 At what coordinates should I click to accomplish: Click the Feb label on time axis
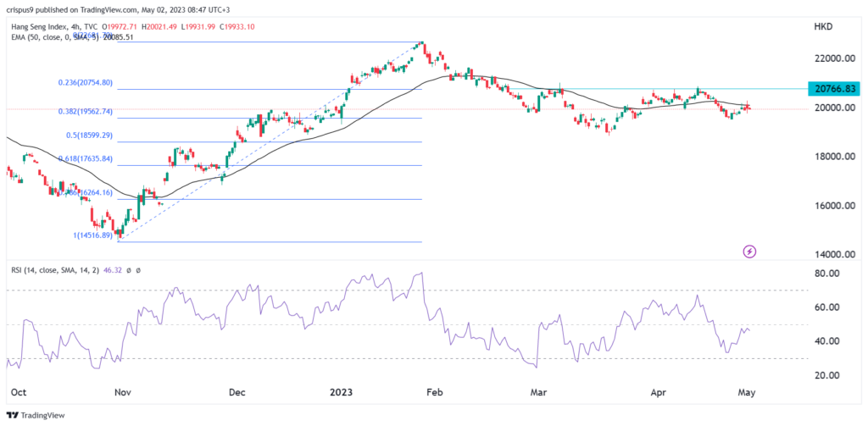434,392
